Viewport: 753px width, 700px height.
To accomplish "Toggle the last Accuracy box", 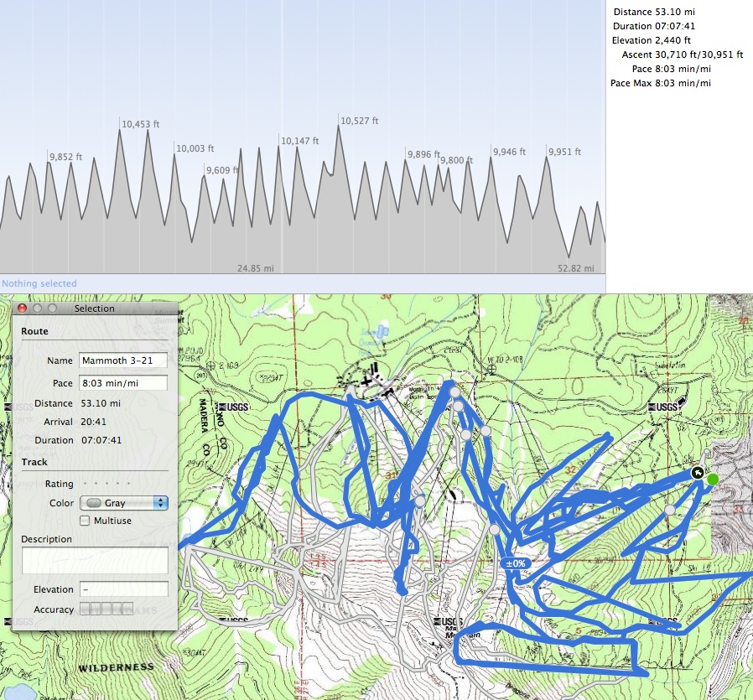I will (127, 609).
